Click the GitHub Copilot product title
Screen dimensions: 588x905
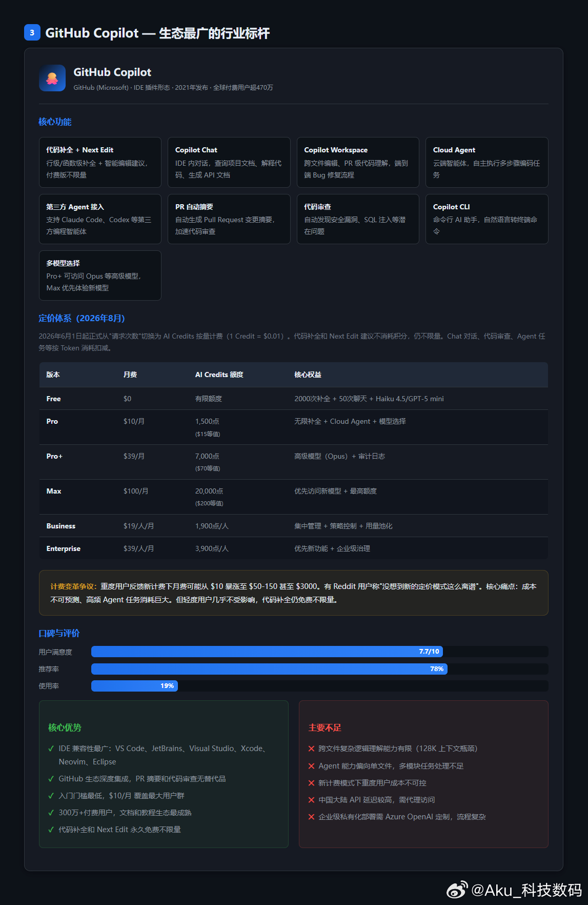112,72
